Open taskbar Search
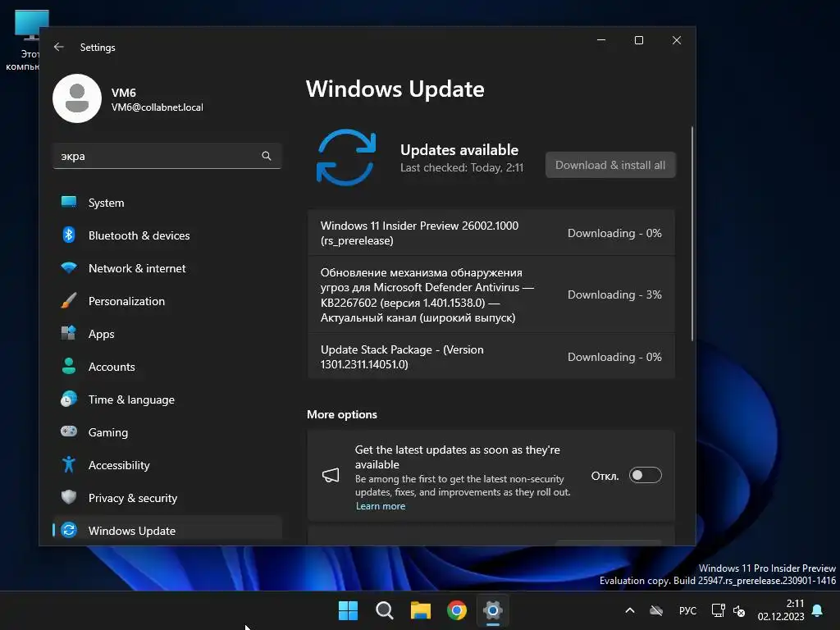The image size is (840, 630). coord(384,610)
